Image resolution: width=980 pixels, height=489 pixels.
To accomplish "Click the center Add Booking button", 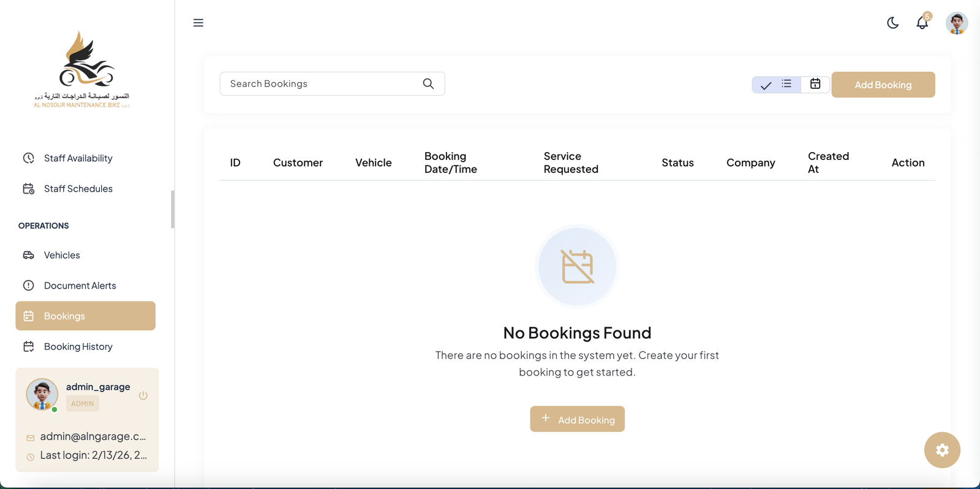I will coord(577,419).
